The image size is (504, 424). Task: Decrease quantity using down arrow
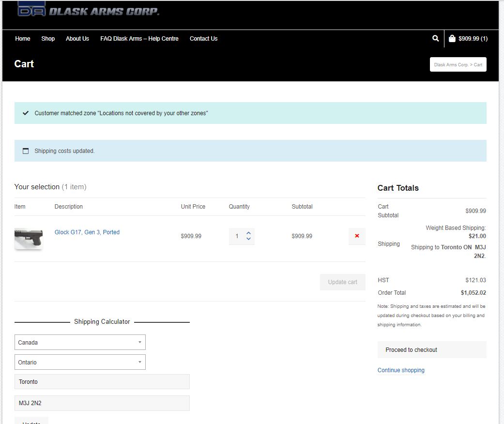coord(248,239)
